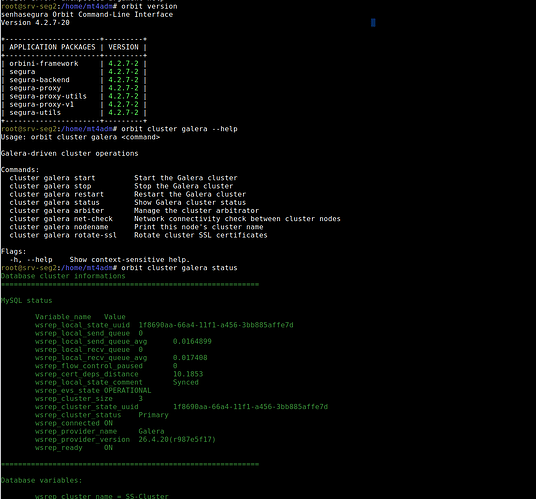Click 'Galera-driven cluster operations' text
Viewport: 536px width, 499px height.
point(69,153)
